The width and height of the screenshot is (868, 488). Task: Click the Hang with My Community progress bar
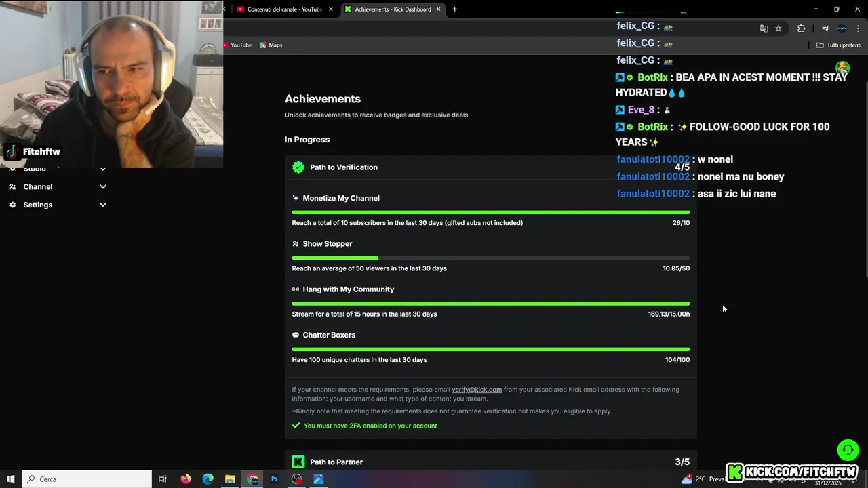[x=491, y=304]
